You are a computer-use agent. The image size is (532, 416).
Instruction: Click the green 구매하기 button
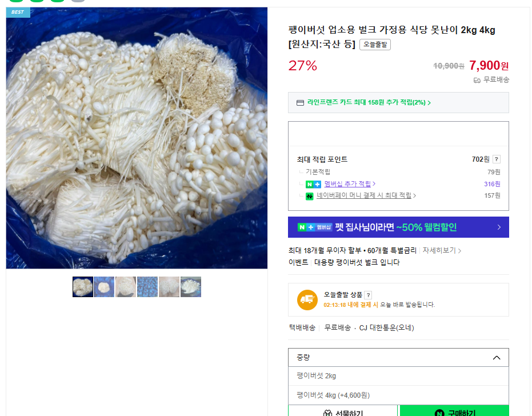point(455,410)
